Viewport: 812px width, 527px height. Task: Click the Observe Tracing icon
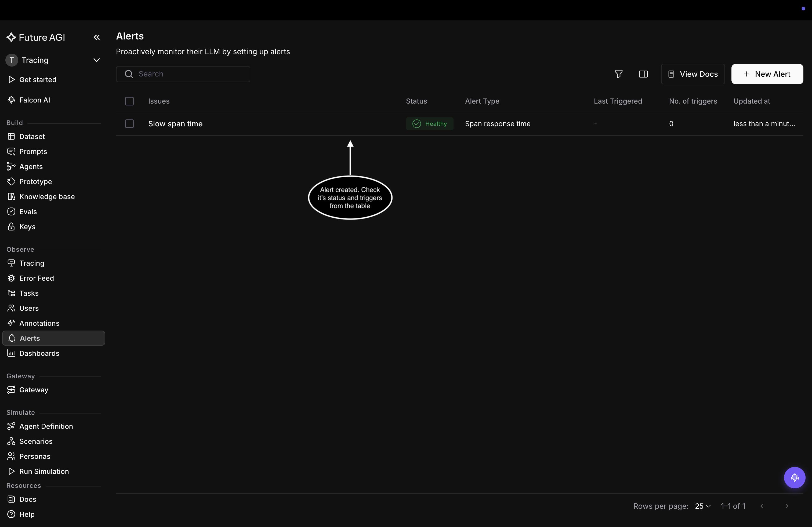tap(11, 263)
